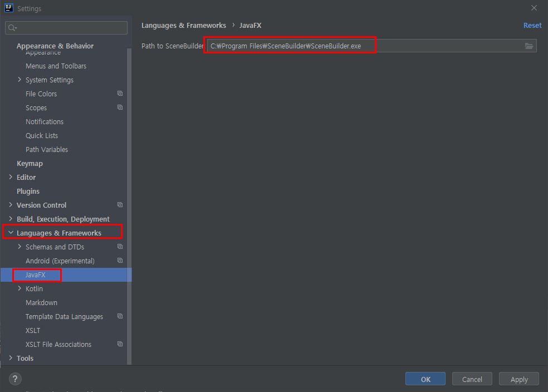
Task: Click project-level icon beside Schemas and DTDs
Action: pyautogui.click(x=120, y=247)
